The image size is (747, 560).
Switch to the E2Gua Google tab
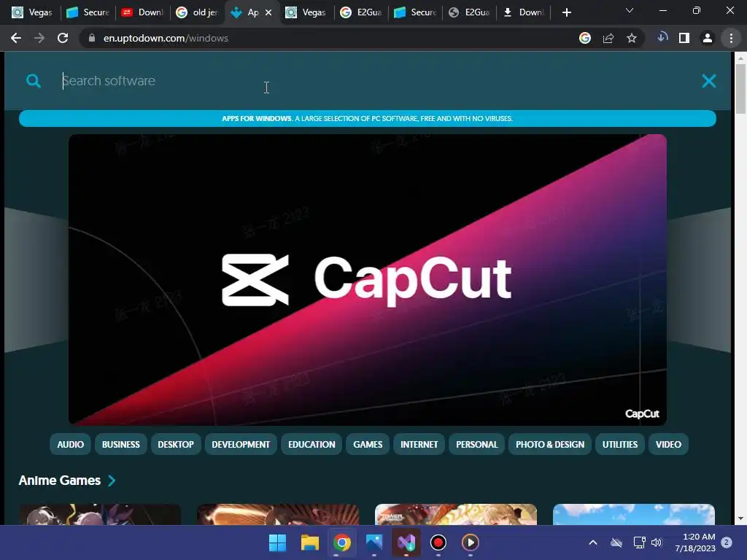pos(360,12)
